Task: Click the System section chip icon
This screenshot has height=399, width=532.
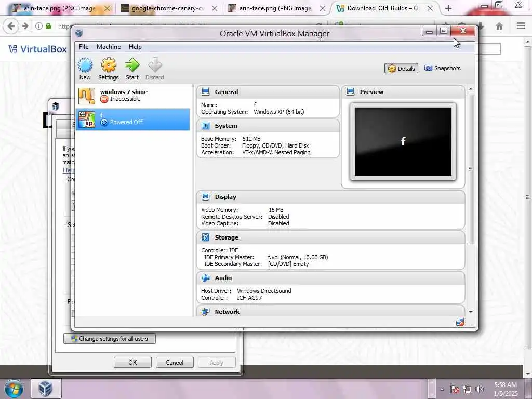Action: pos(205,126)
